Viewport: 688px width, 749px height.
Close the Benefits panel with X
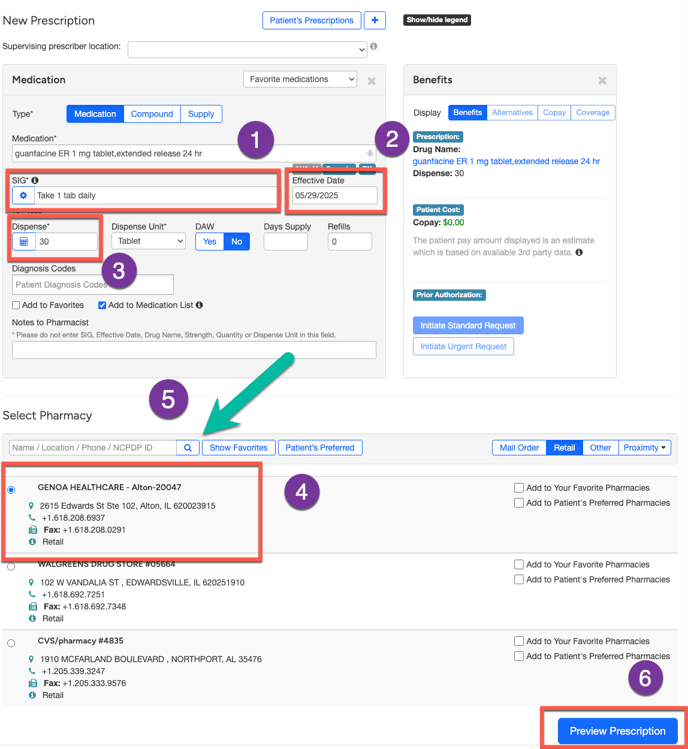(602, 81)
